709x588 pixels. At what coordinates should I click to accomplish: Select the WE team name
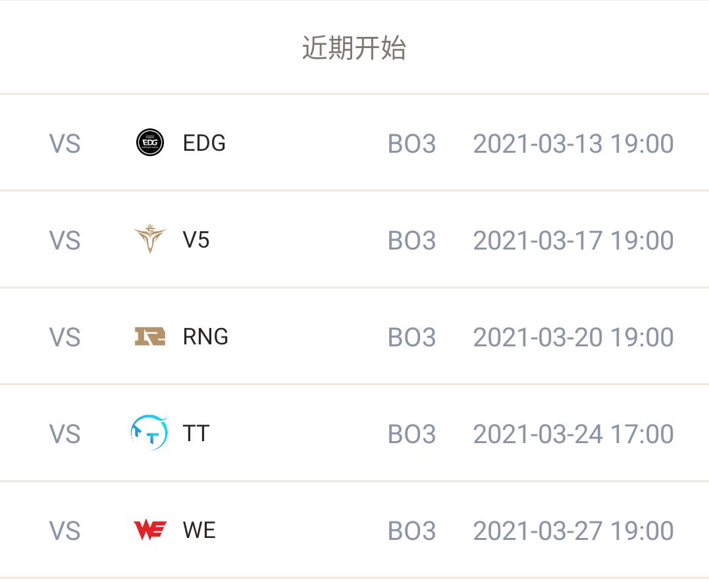click(199, 530)
